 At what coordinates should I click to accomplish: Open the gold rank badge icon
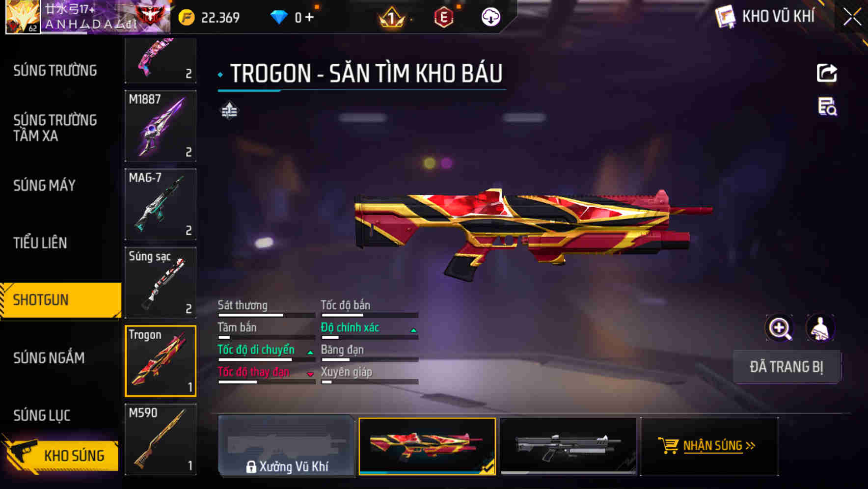click(x=391, y=18)
